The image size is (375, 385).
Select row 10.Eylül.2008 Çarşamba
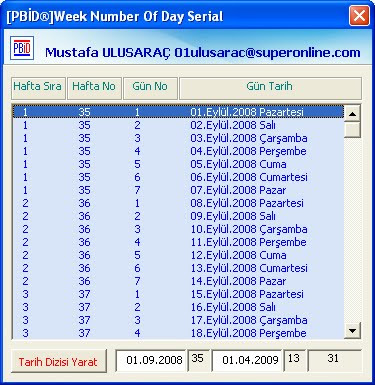point(178,229)
